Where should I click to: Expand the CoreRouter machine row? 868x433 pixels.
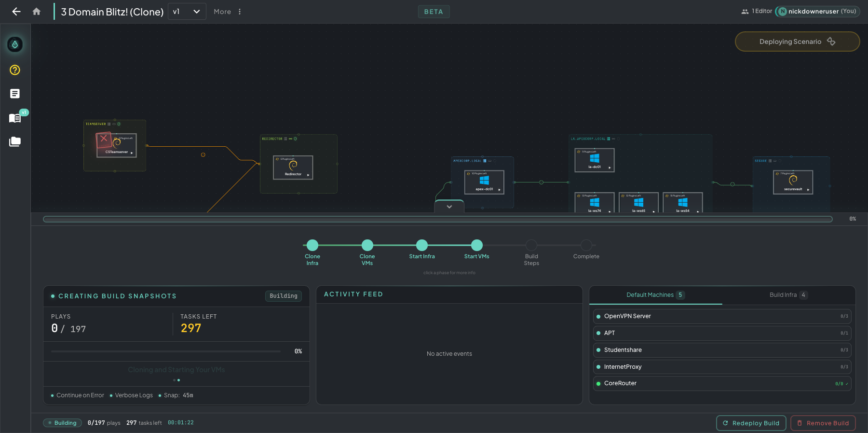tap(722, 383)
